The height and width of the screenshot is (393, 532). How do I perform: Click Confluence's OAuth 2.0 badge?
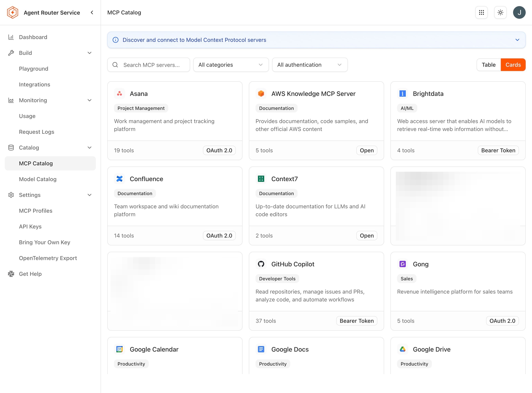[219, 236]
